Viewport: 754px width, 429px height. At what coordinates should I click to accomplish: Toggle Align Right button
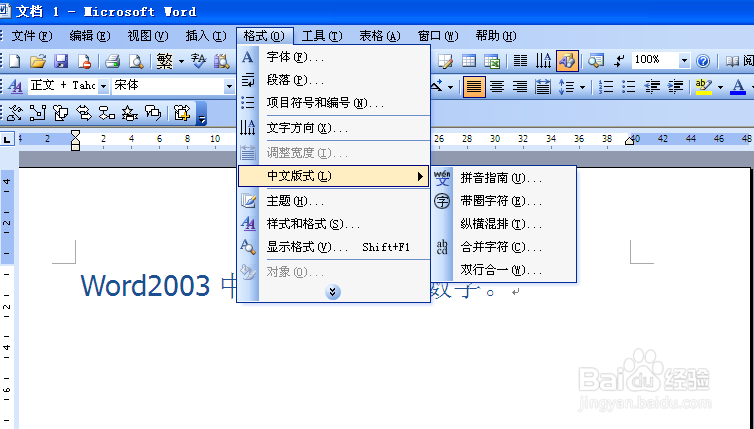pos(520,87)
